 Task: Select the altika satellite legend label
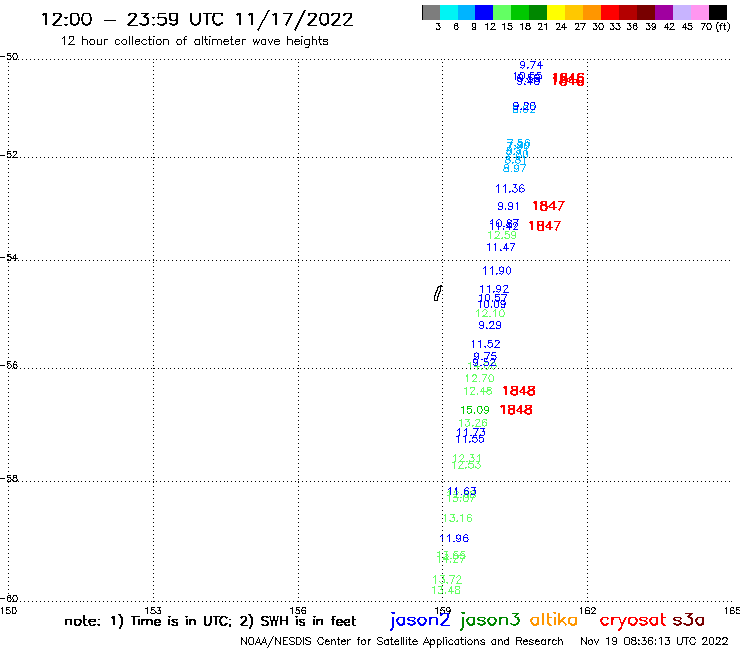pos(553,620)
